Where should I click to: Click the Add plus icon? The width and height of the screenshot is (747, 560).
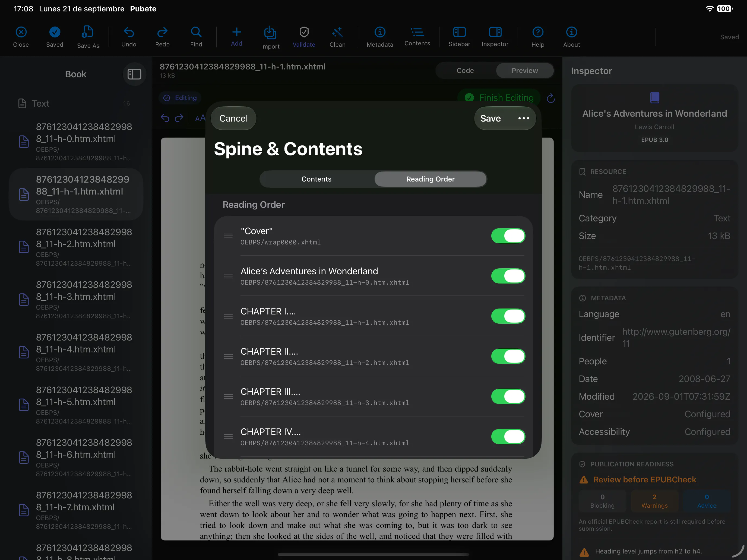[x=236, y=32]
